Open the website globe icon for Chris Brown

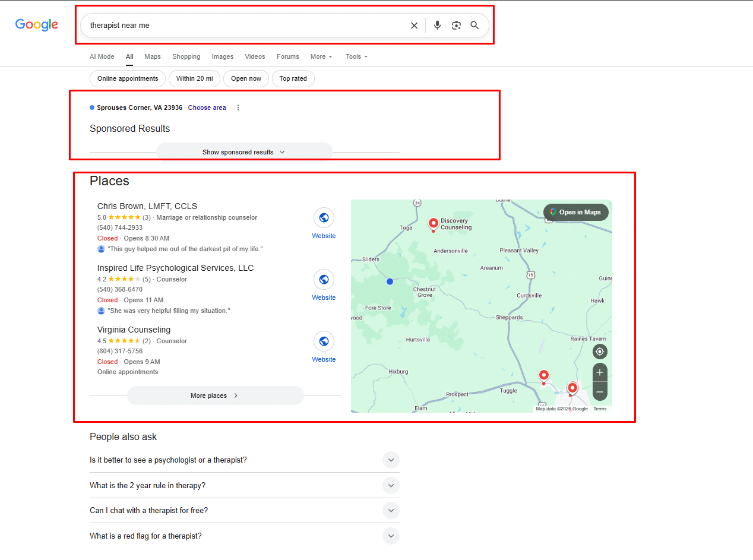tap(324, 218)
